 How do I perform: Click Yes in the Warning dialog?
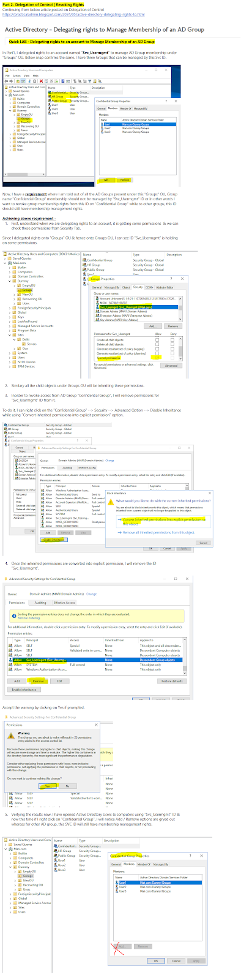pyautogui.click(x=48, y=786)
